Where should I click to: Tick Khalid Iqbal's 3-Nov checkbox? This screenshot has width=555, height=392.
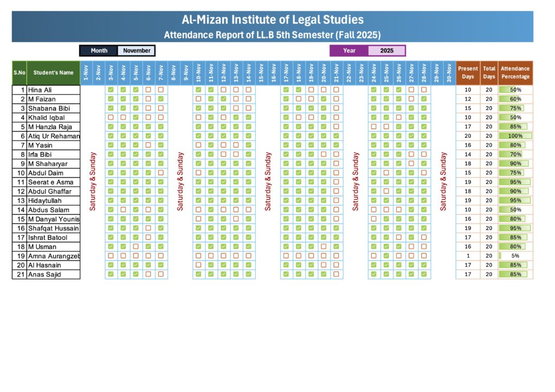tap(111, 117)
